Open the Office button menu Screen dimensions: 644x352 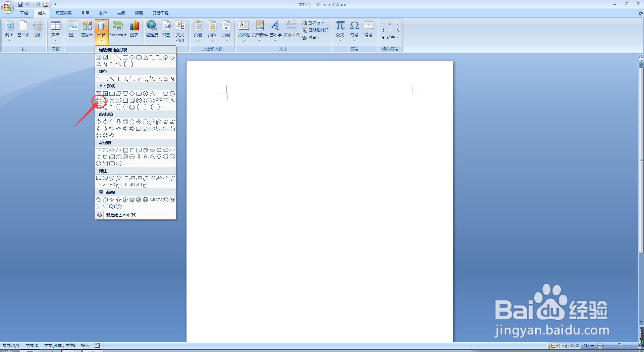point(7,7)
